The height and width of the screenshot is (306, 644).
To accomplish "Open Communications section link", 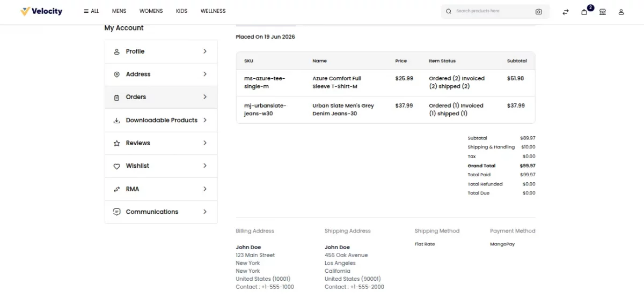I will [x=161, y=212].
